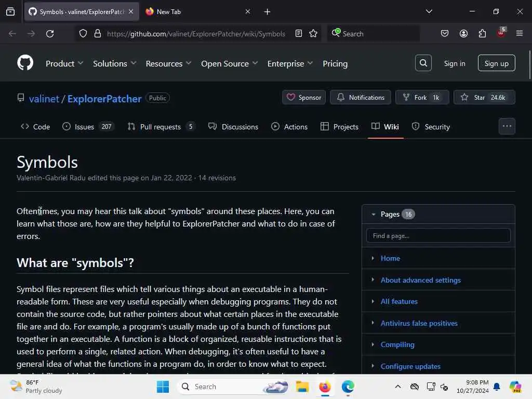Screen dimensions: 532x399
Task: Expand the Product menu
Action: click(64, 63)
